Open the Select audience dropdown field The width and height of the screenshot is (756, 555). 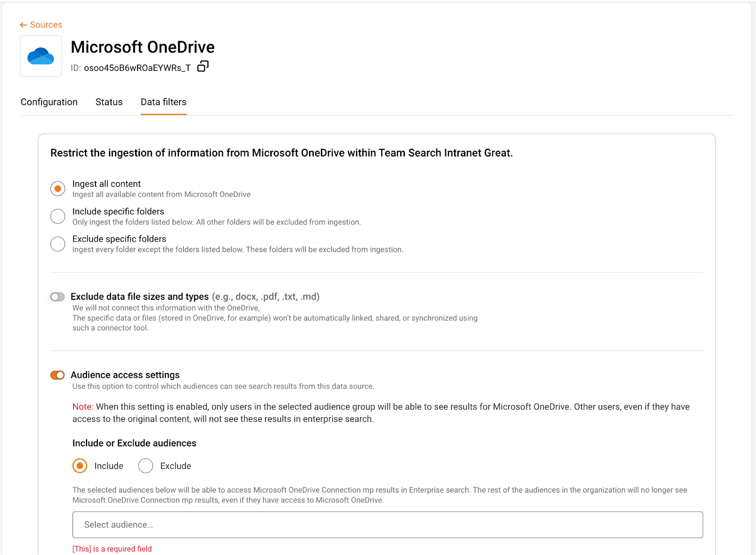[x=387, y=525]
